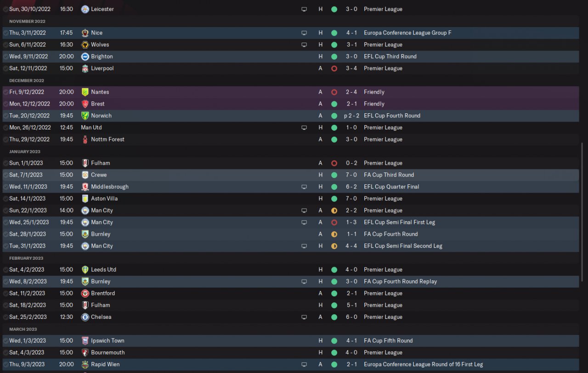The width and height of the screenshot is (588, 373).
Task: Open the 7 - 0 Aston Villa result
Action: click(x=351, y=199)
